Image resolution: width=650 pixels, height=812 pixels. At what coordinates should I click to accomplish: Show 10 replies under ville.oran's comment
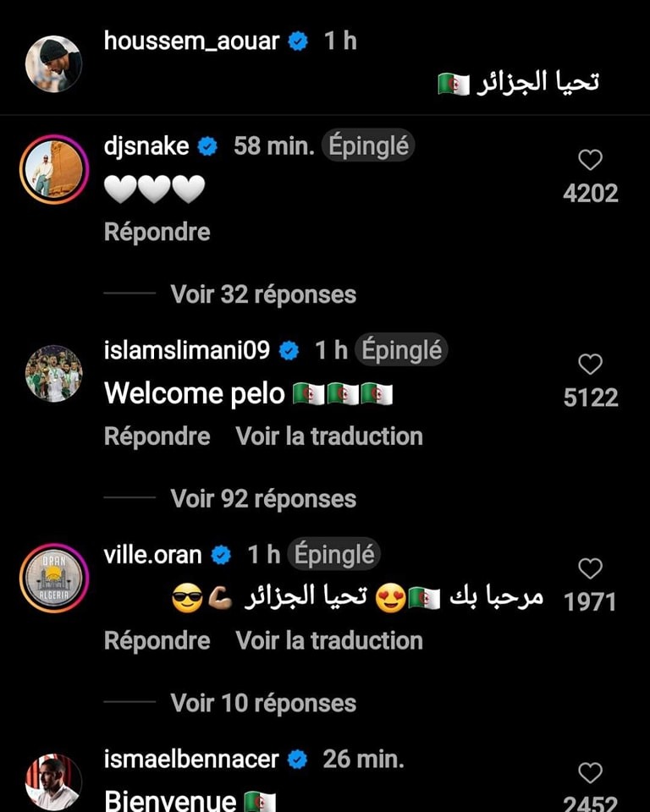[263, 703]
